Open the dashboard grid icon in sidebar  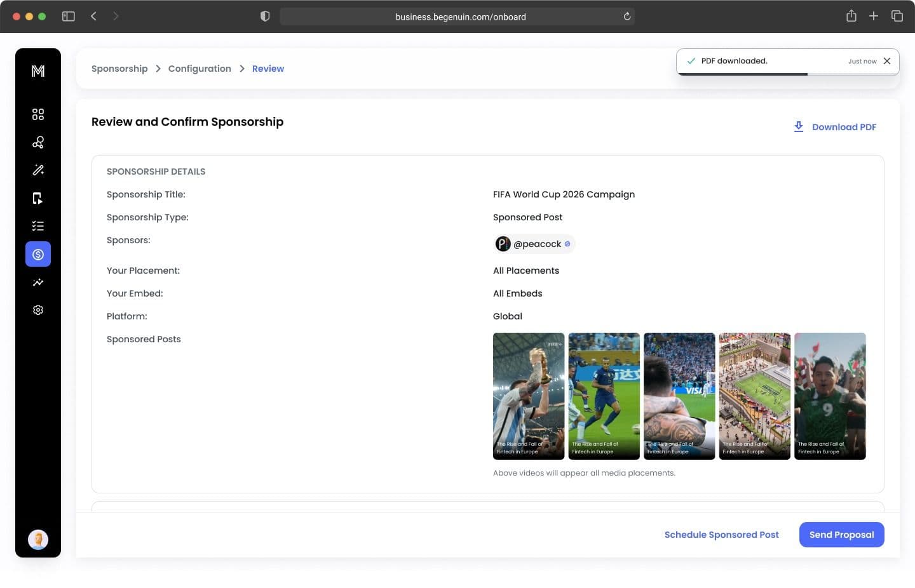(x=38, y=114)
